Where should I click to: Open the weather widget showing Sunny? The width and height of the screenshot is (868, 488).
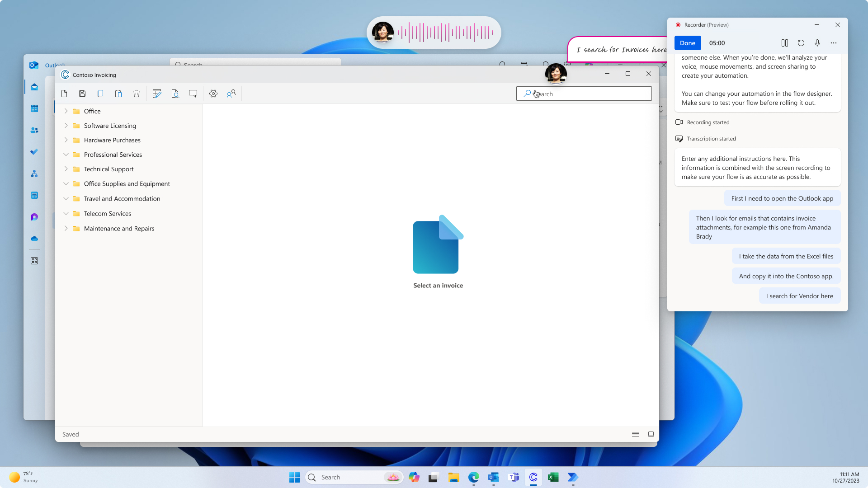(x=24, y=477)
